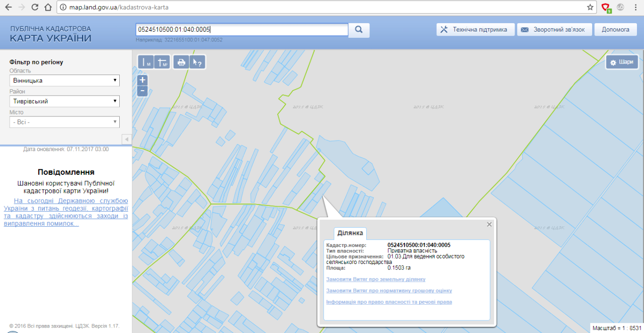Focus the cadastral number search field

coord(242,30)
